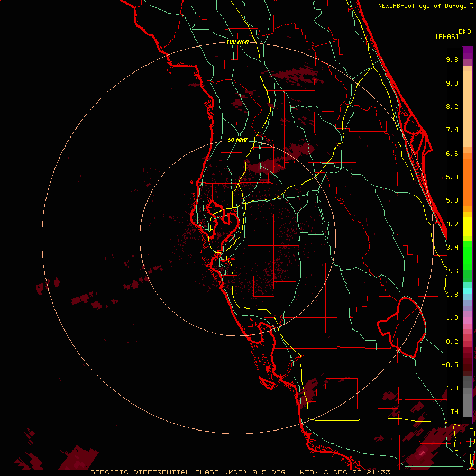Pick the yellow band of the color bar
This screenshot has width=476, height=476.
pyautogui.click(x=467, y=226)
